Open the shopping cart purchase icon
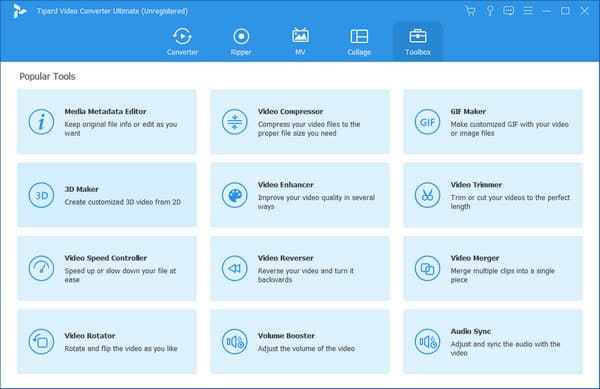The height and width of the screenshot is (389, 600). (470, 11)
